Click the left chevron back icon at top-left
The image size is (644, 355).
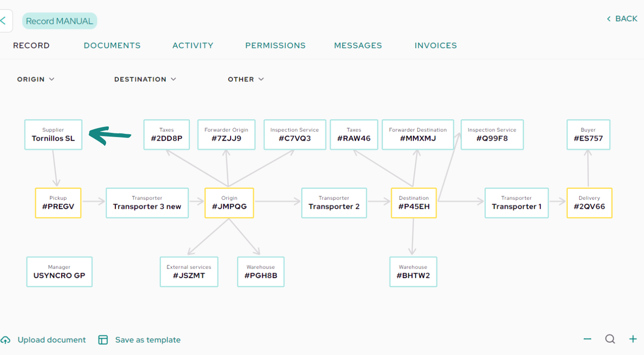click(x=3, y=21)
